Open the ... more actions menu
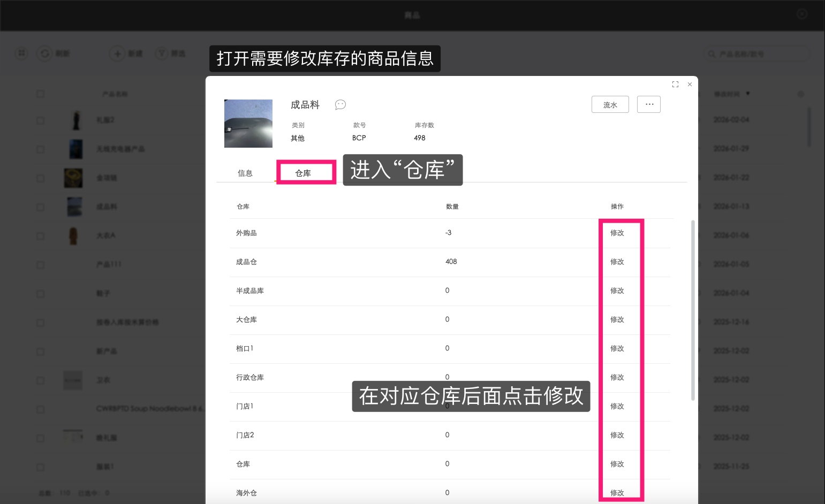The width and height of the screenshot is (825, 504). pyautogui.click(x=648, y=104)
